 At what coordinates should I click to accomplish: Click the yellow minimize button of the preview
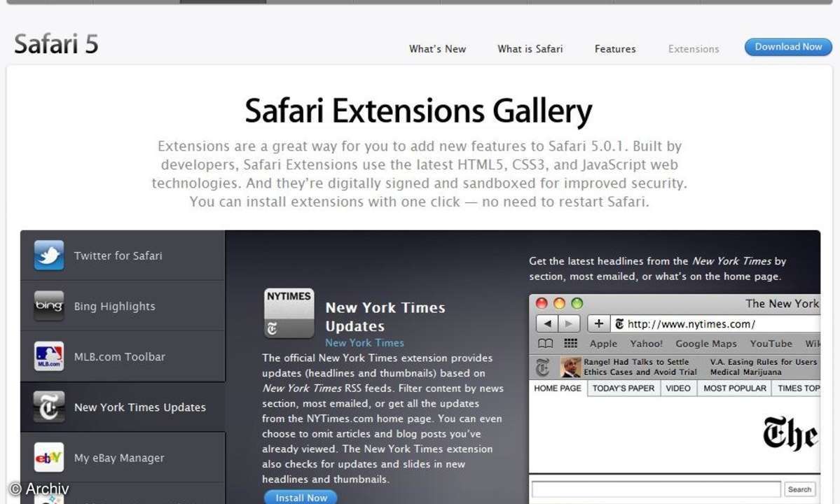click(559, 303)
